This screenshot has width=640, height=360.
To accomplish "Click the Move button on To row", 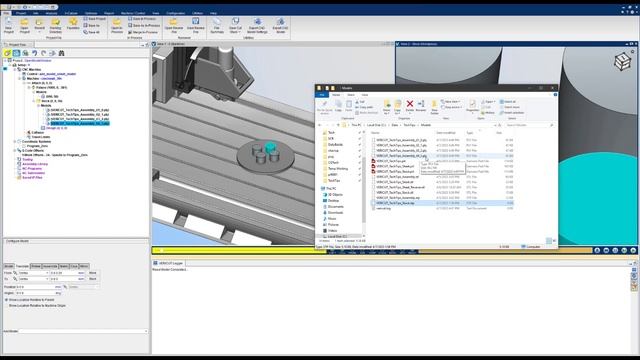I will 93,279.
